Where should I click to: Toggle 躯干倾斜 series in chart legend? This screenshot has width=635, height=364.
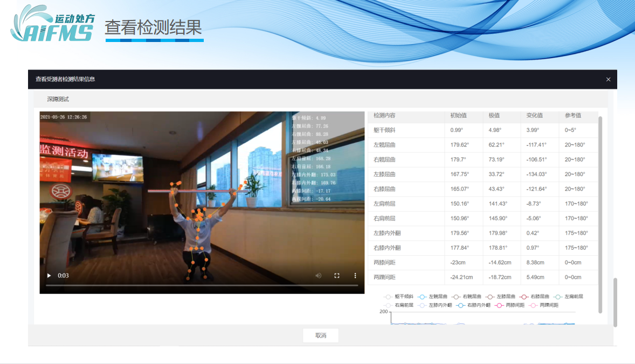tap(388, 297)
